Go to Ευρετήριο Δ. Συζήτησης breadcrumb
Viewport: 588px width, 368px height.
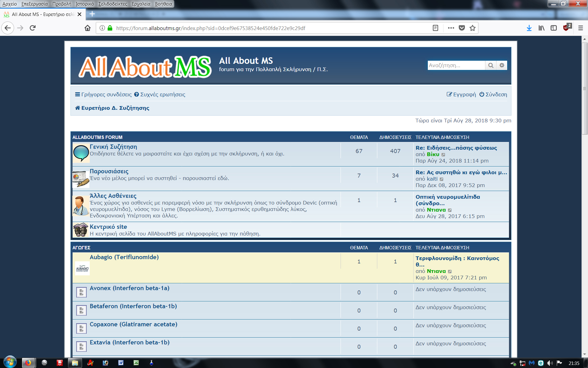point(112,108)
